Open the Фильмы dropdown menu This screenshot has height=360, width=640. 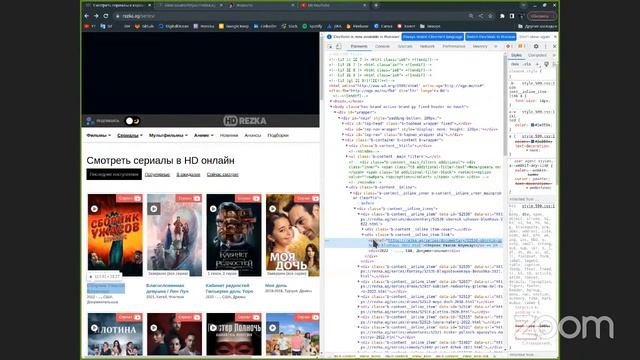point(98,135)
